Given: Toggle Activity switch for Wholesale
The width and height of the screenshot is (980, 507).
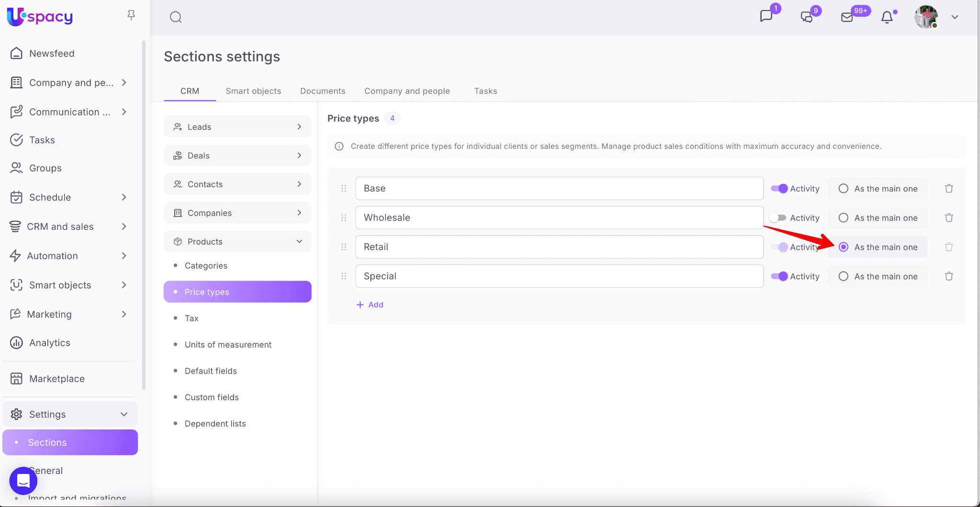Looking at the screenshot, I should click(x=779, y=218).
